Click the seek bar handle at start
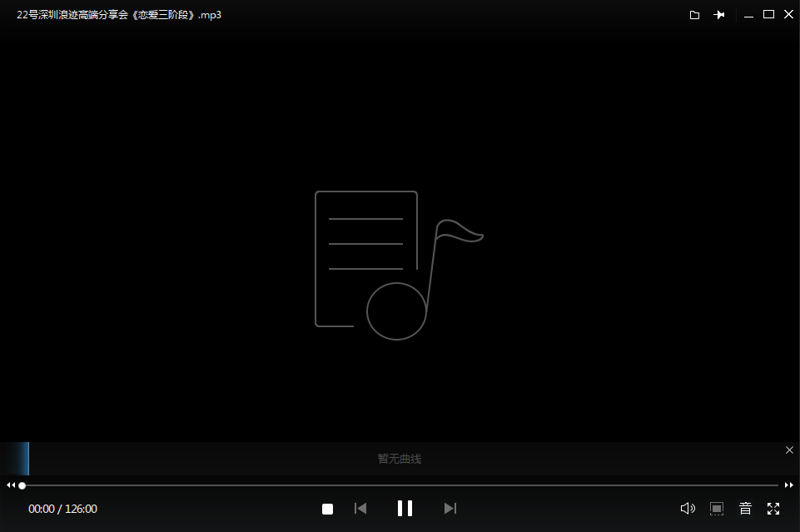Image resolution: width=800 pixels, height=532 pixels. [22, 485]
